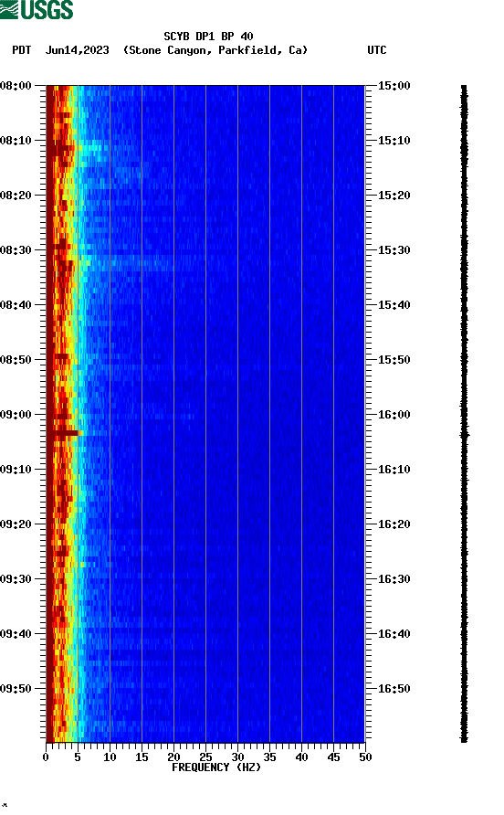Click the 09:40 PDT time label
504x815 pixels.
16,634
